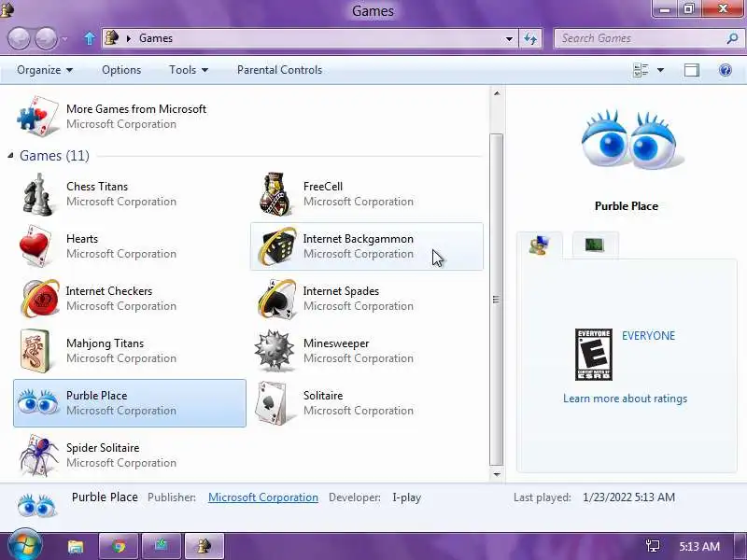The width and height of the screenshot is (747, 560).
Task: Open the Help question mark button
Action: 726,71
